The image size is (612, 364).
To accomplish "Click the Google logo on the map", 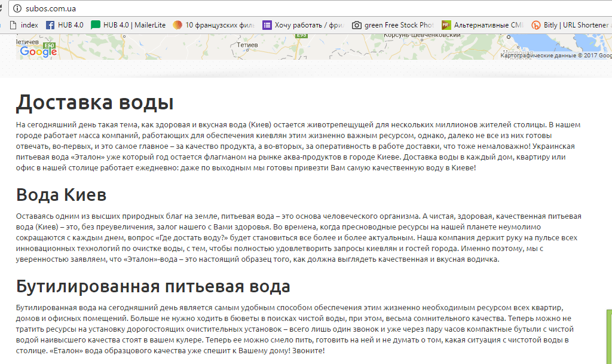I will point(38,51).
